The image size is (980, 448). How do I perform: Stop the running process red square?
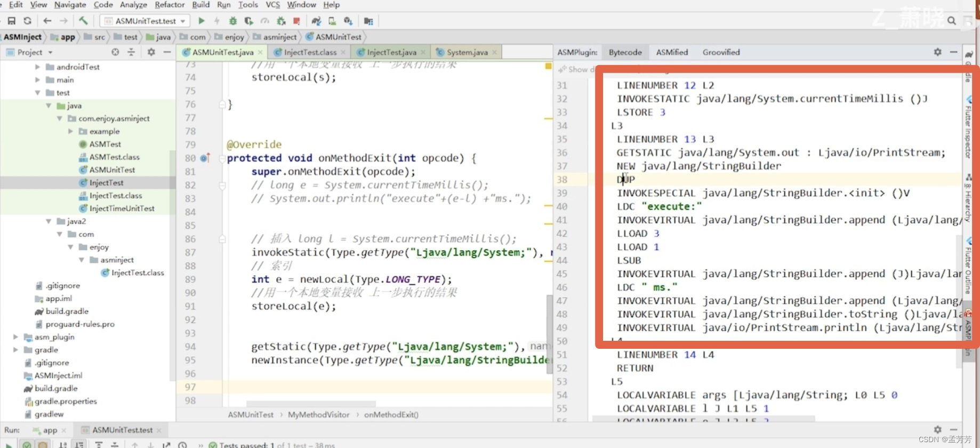296,21
